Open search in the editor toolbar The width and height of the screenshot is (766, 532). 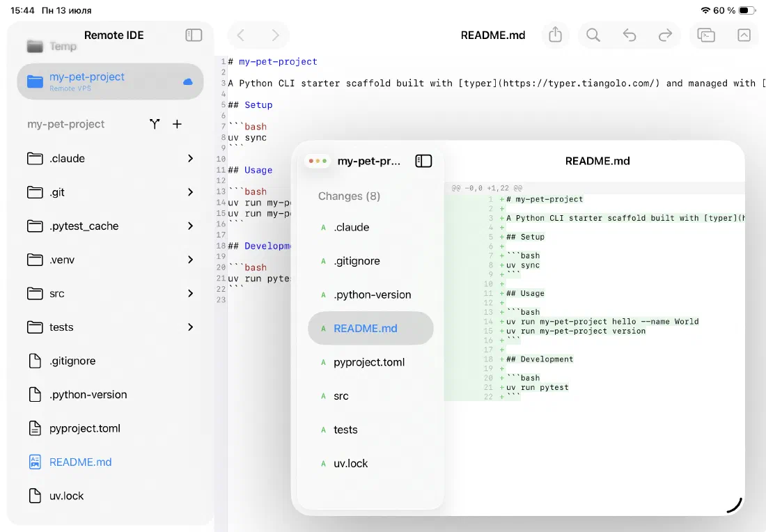(593, 36)
